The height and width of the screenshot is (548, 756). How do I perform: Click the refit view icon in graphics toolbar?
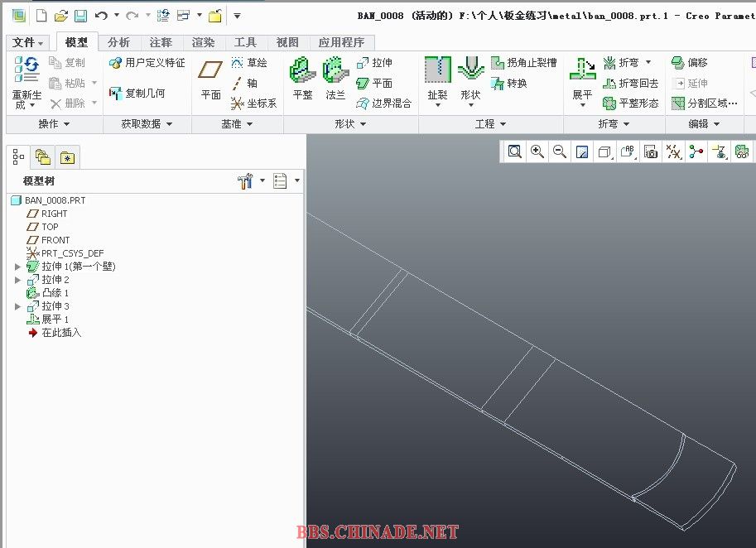coord(515,151)
